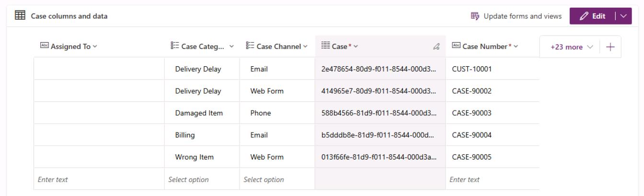Open the Select option field under Case Channel
Viewport: 644px width, 196px height.
pos(277,180)
